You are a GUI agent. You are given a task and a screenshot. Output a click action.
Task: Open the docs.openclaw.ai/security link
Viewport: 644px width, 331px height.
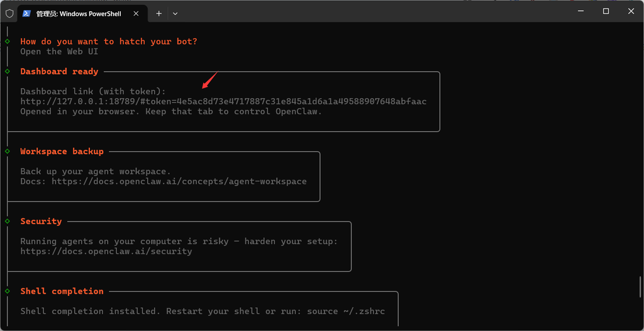point(106,251)
